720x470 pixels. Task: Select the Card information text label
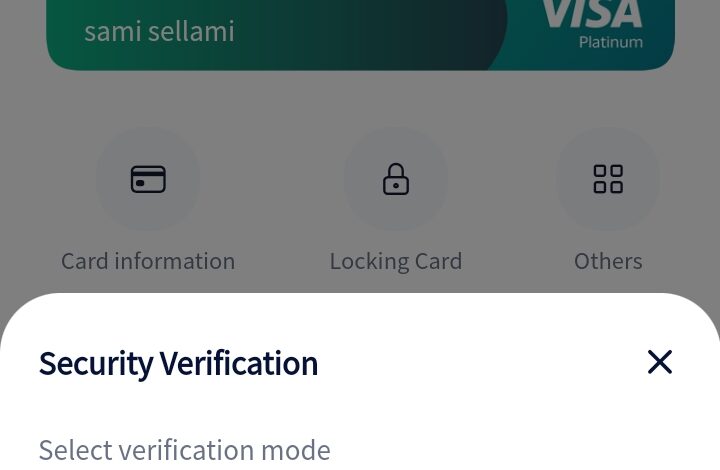pos(148,261)
